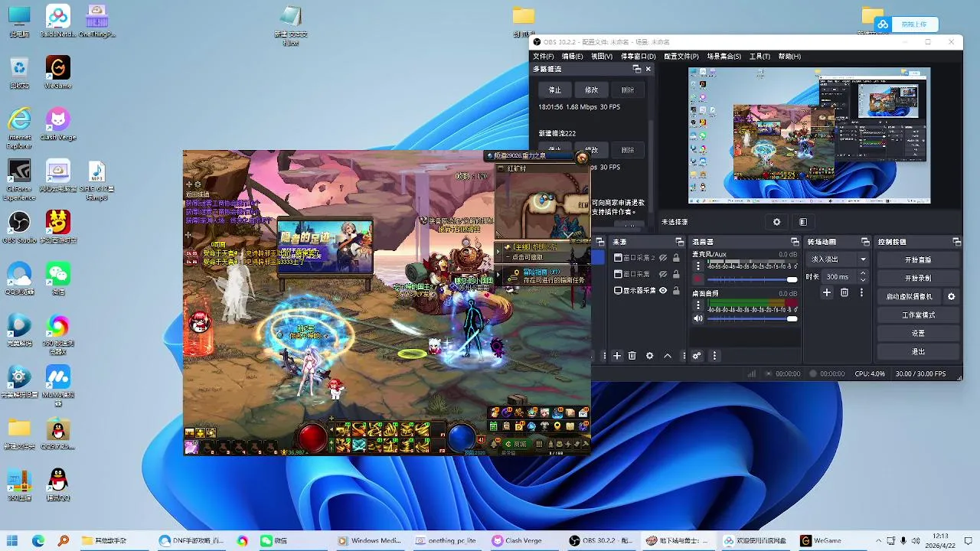The height and width of the screenshot is (551, 980).
Task: Open the 麦克风/Aux channel's three-dot options
Action: coord(697,266)
